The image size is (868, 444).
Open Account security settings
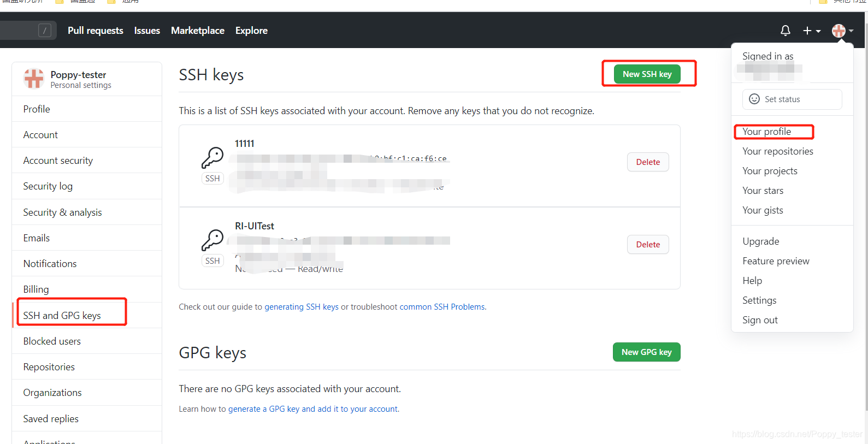pyautogui.click(x=87, y=161)
